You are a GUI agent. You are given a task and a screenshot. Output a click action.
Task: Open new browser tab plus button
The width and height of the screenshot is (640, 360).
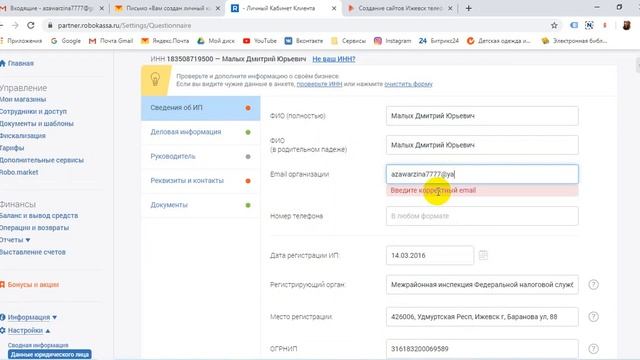point(469,8)
